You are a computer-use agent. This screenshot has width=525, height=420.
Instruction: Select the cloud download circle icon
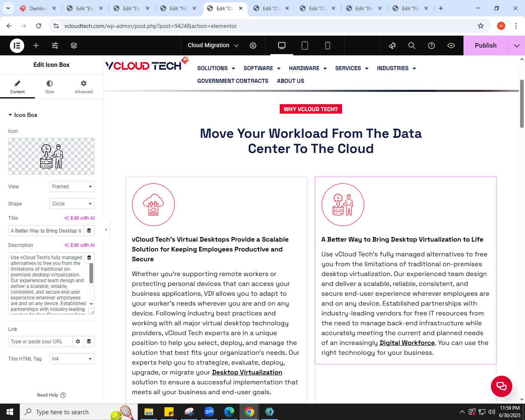[153, 205]
